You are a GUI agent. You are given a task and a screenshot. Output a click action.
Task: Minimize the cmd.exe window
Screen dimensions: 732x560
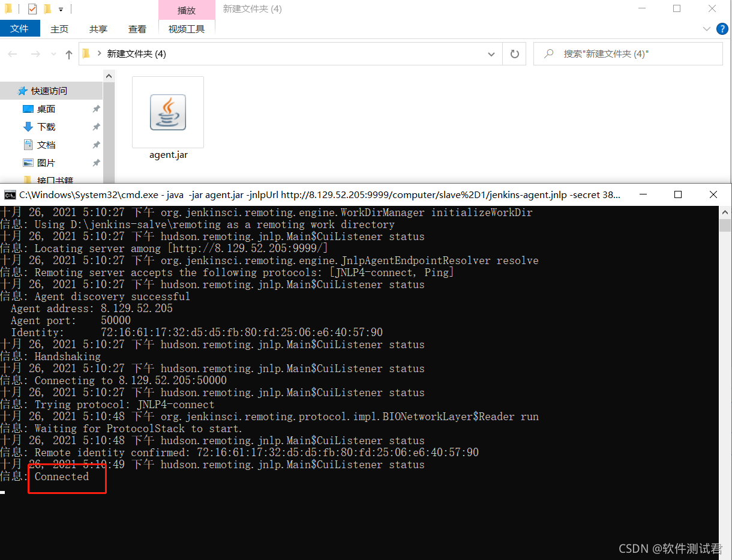click(x=643, y=194)
